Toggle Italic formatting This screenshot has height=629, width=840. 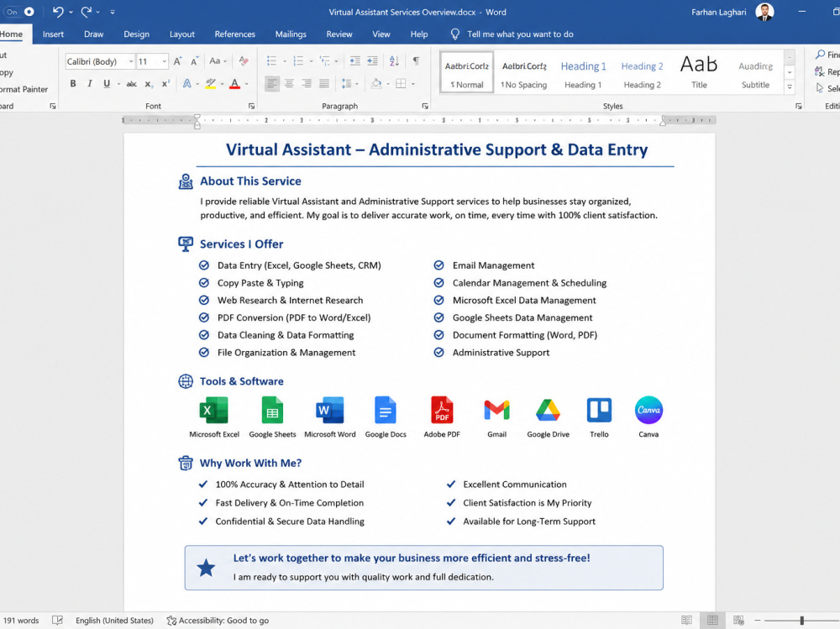click(x=90, y=84)
